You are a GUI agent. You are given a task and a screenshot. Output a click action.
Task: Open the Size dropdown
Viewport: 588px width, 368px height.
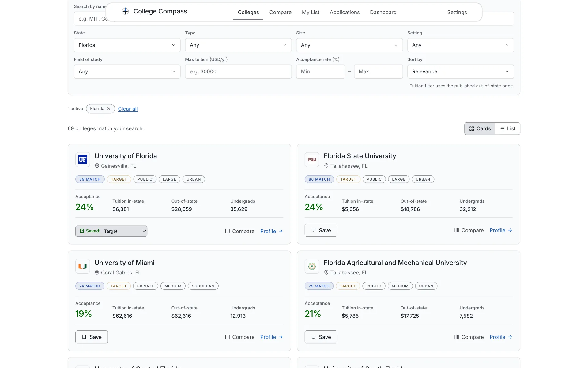coord(349,45)
